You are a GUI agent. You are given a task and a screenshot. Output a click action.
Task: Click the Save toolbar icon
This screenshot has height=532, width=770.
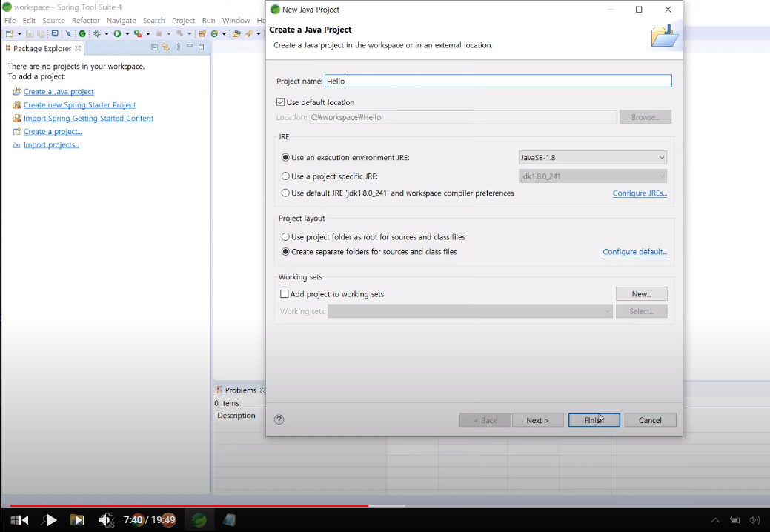coord(30,34)
